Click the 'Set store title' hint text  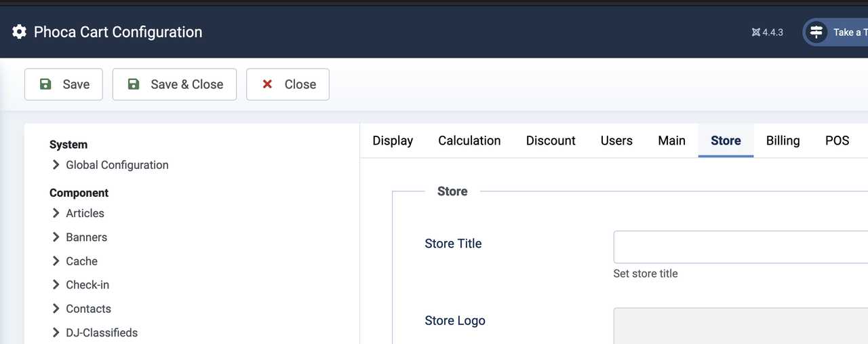click(x=646, y=273)
